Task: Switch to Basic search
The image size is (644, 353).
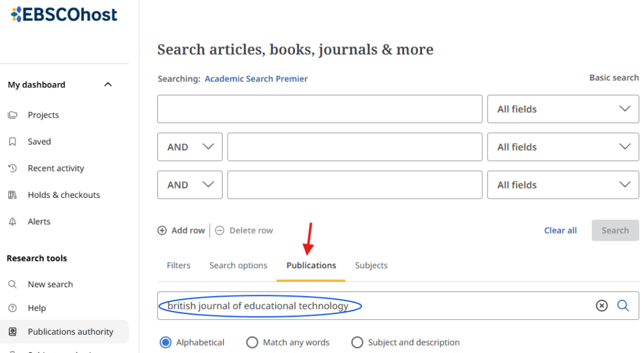Action: (614, 77)
